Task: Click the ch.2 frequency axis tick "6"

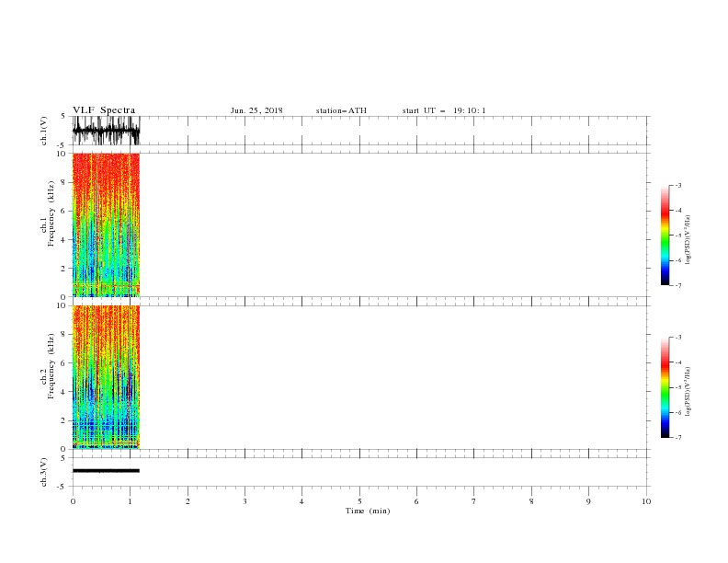Action: coord(63,362)
